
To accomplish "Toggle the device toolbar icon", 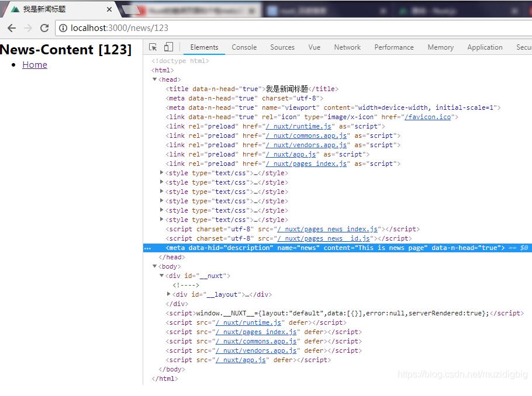I will coord(168,47).
